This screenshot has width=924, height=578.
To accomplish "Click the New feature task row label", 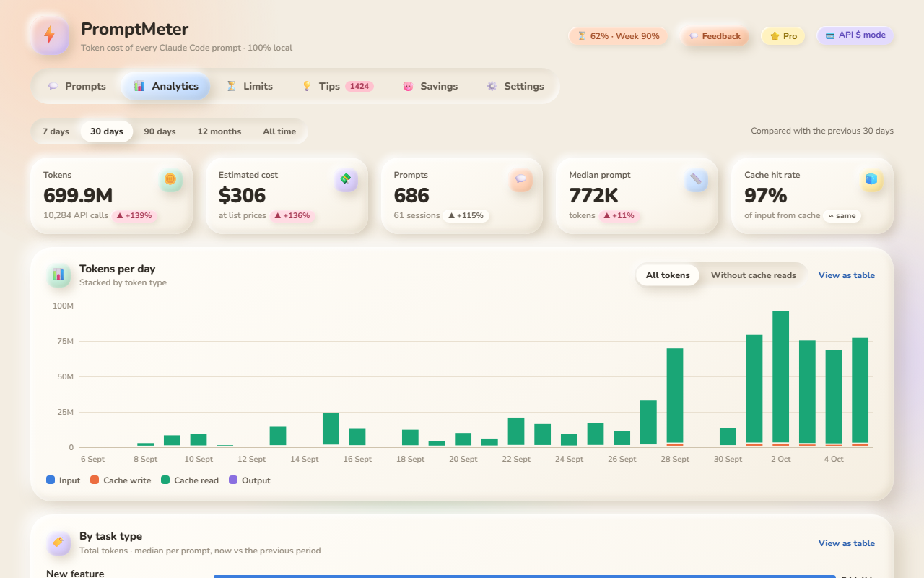I will pyautogui.click(x=75, y=574).
